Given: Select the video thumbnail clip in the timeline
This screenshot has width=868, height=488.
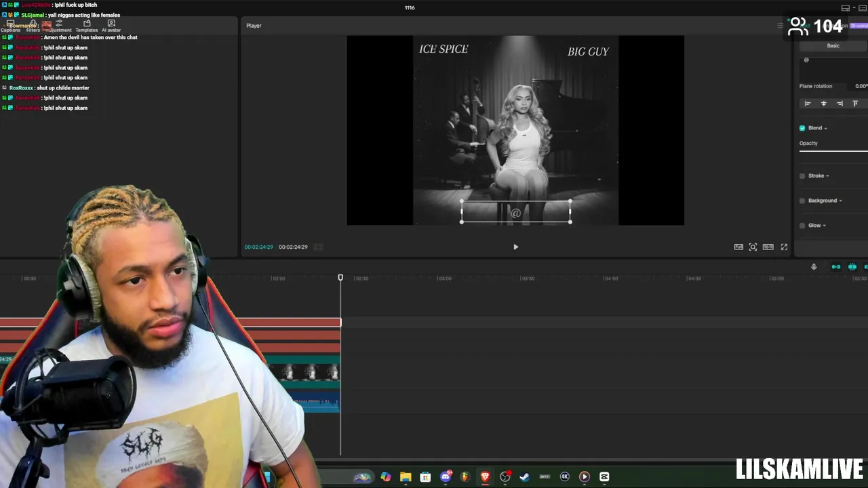Looking at the screenshot, I should (x=304, y=372).
